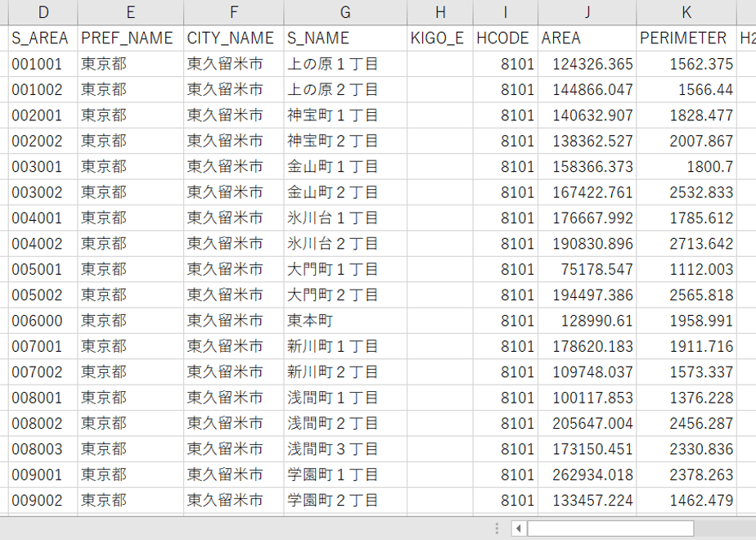Select the CITY_NAME header cell

click(x=234, y=38)
